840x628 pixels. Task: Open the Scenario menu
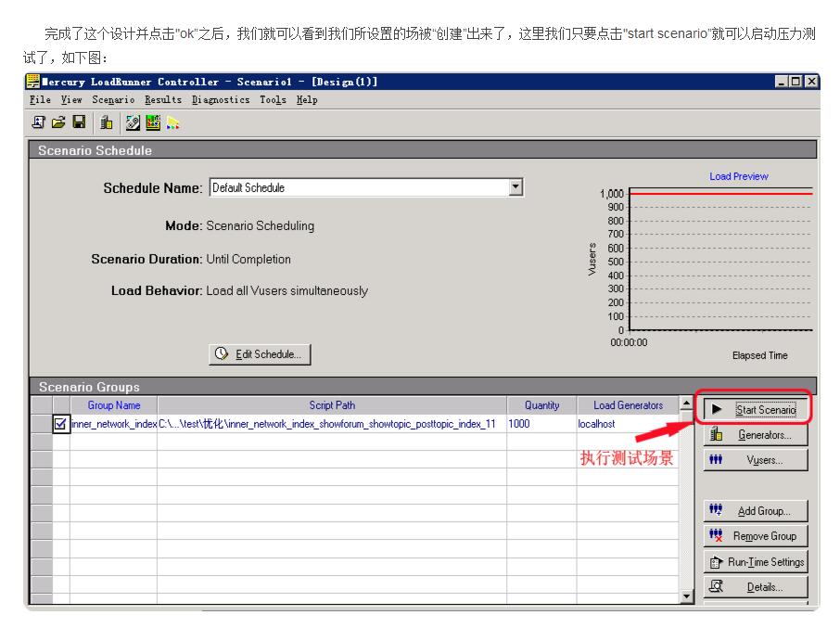[x=113, y=99]
